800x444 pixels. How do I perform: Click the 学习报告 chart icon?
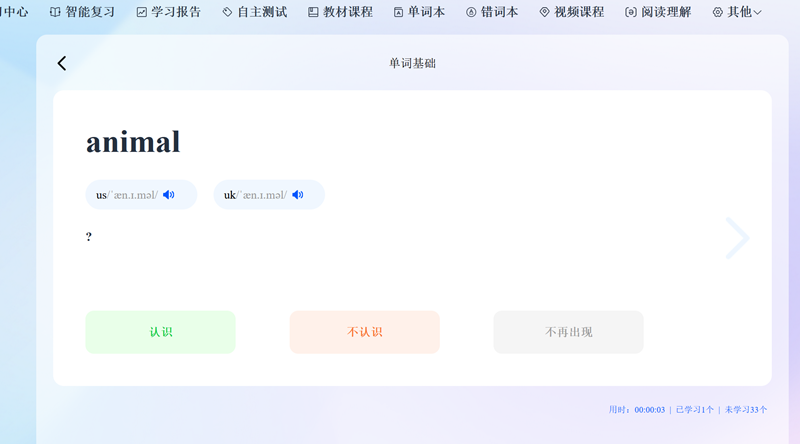141,12
